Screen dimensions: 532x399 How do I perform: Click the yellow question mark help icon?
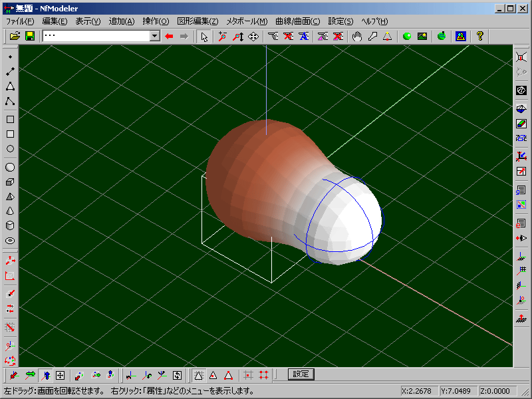pos(480,36)
